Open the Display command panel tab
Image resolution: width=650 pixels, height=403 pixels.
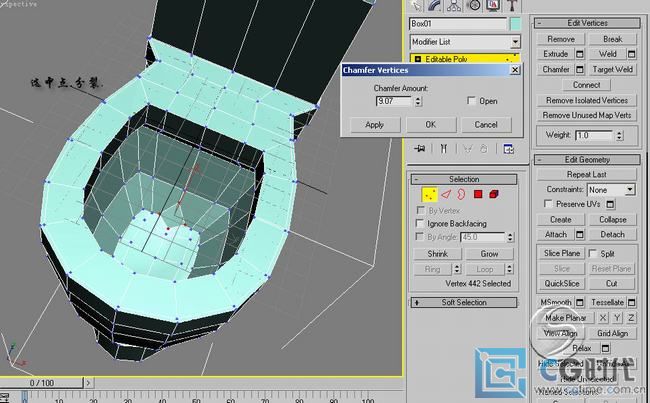click(493, 5)
